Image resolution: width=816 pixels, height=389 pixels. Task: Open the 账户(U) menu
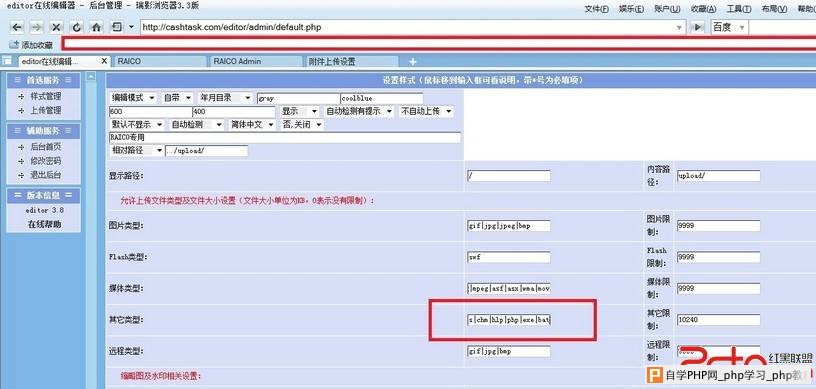coord(667,9)
